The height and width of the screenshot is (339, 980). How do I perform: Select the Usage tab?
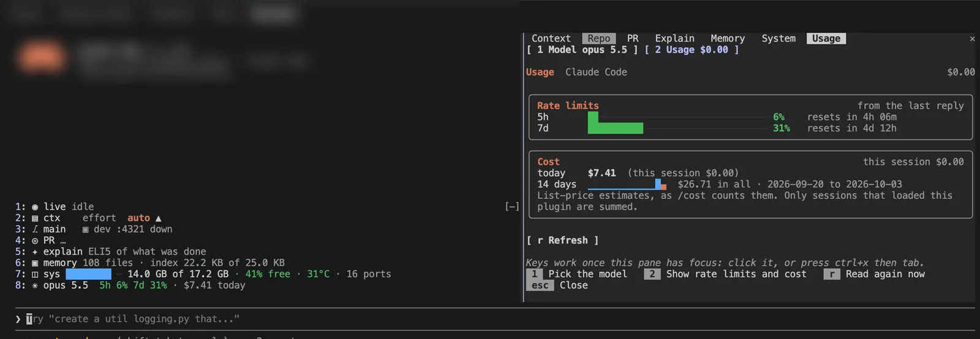[x=826, y=39]
